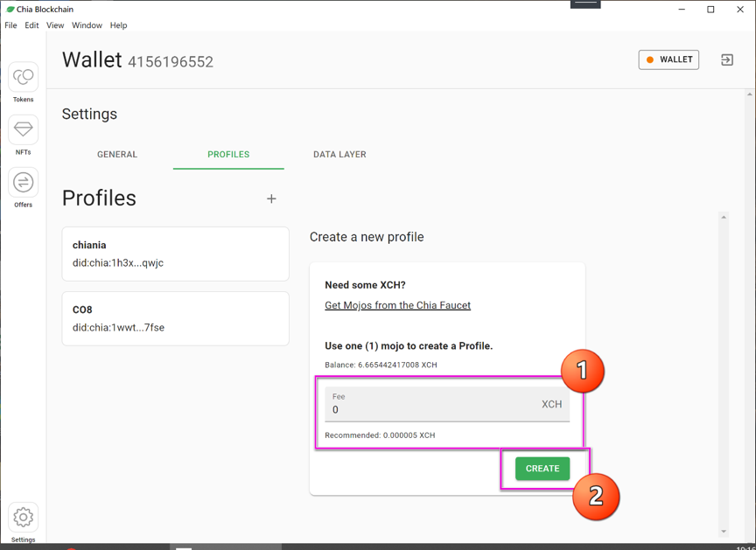Click the green CREATE button
Image resolution: width=756 pixels, height=550 pixels.
(x=542, y=469)
